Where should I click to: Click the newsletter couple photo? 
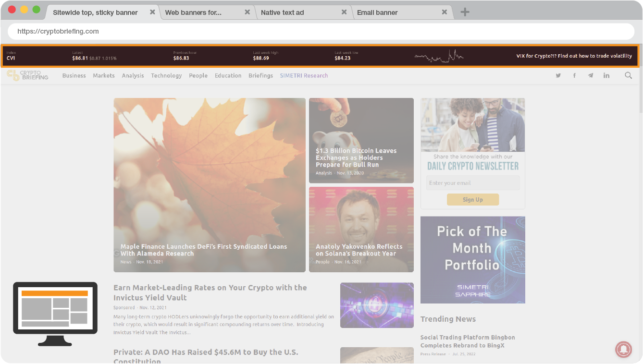coord(473,125)
